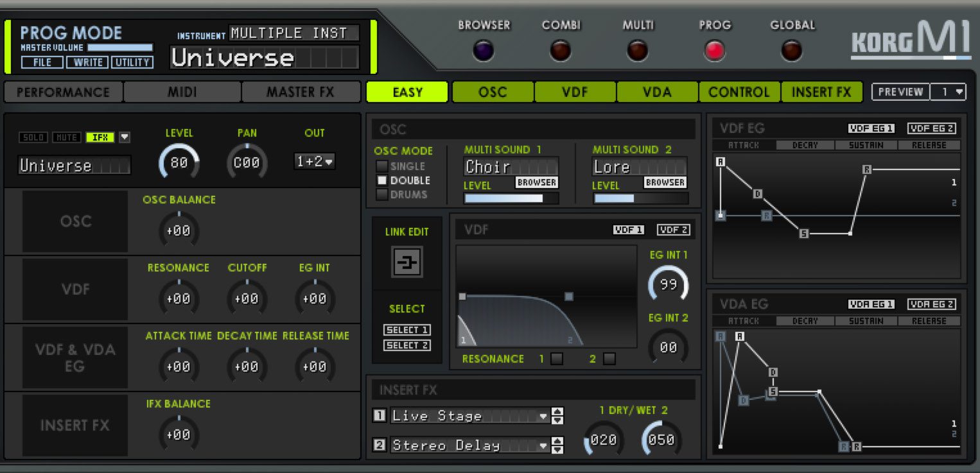Click the ATTACK TIME knob

click(x=179, y=366)
